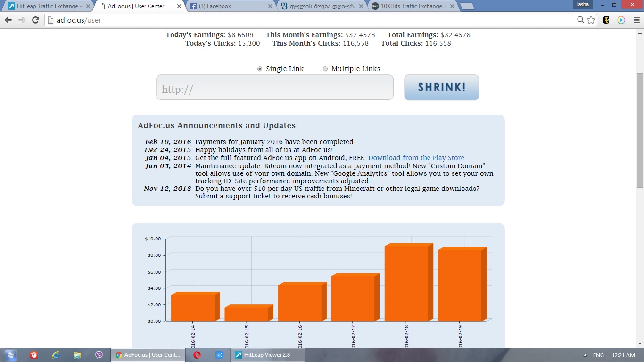The image size is (644, 362).
Task: Click the 2016-02-18 bar in the earnings chart
Action: (x=409, y=282)
